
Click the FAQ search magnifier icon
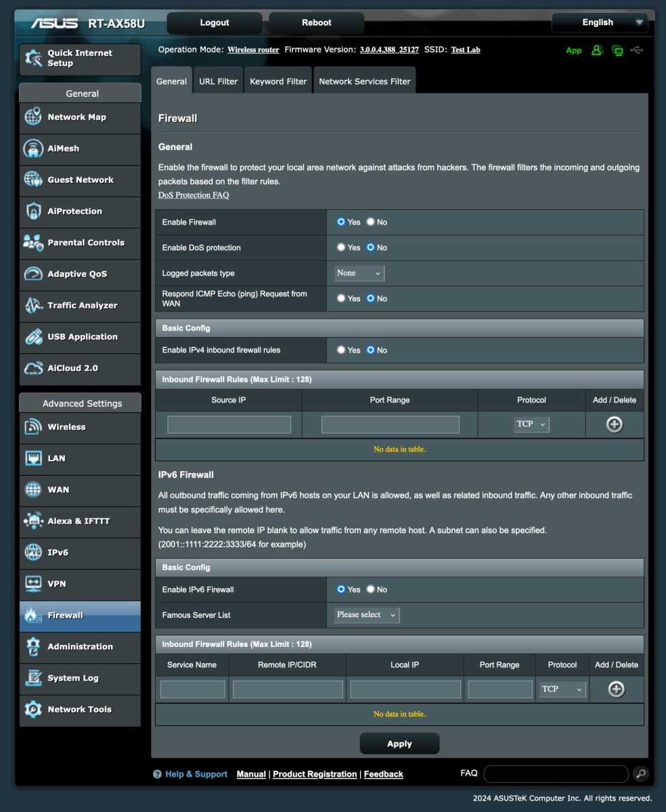coord(640,774)
